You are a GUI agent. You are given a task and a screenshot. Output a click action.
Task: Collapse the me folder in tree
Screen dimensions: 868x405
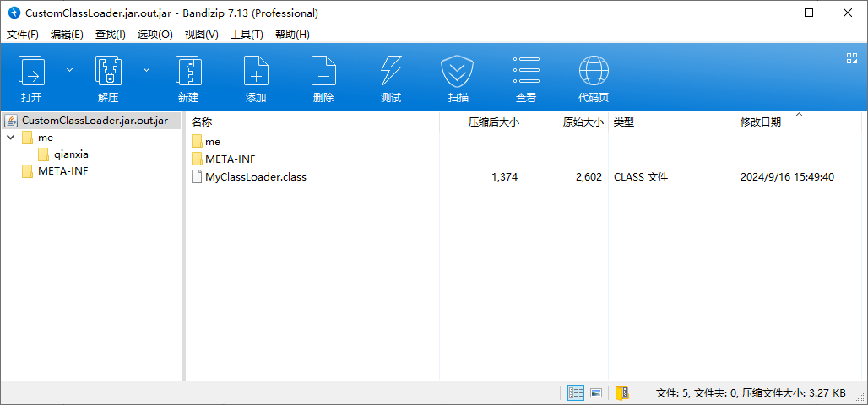[x=10, y=138]
